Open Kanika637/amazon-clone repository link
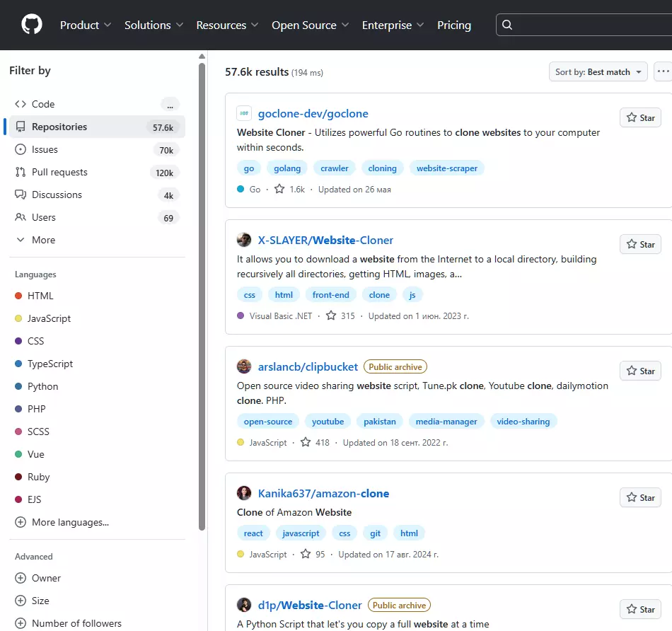672x631 pixels. point(323,493)
